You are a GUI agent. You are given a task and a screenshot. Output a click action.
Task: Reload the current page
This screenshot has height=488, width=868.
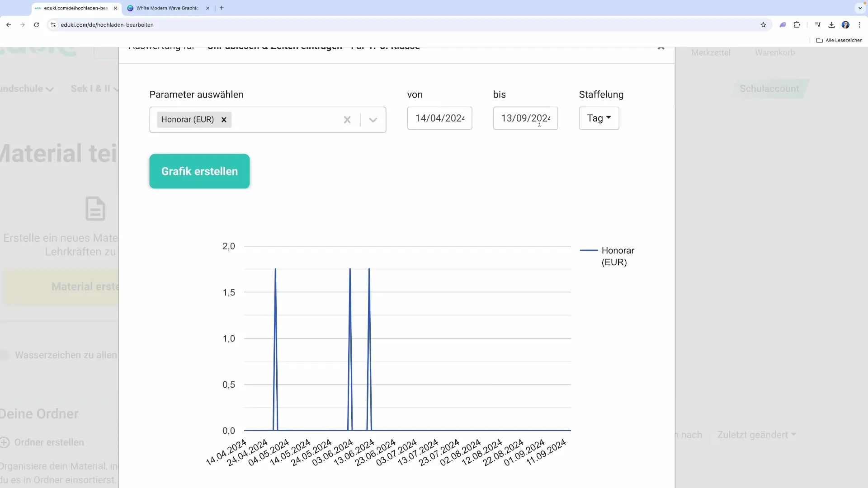37,25
